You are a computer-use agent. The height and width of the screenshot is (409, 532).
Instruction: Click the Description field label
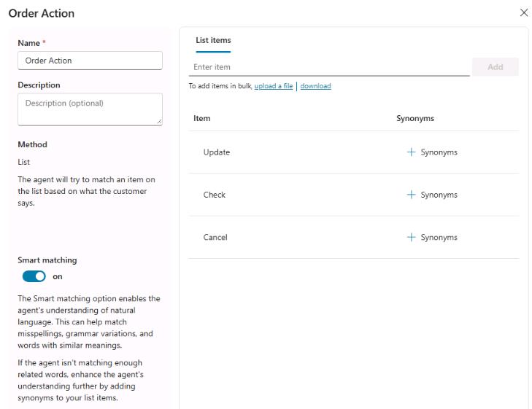39,85
